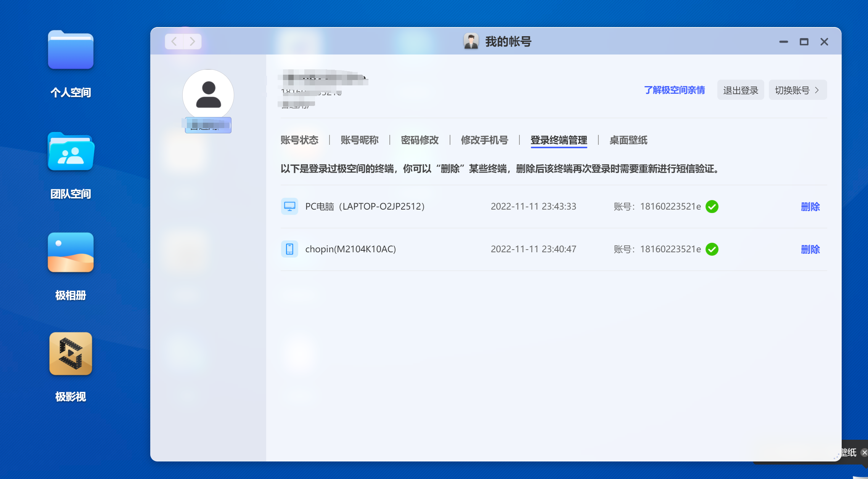
Task: Click the PC电脑 monitor device icon
Action: (289, 207)
